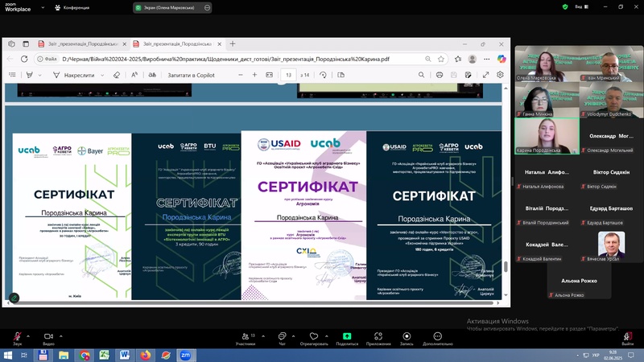This screenshot has width=644, height=362.
Task: Turn on the Видео camera button
Action: 48,338
